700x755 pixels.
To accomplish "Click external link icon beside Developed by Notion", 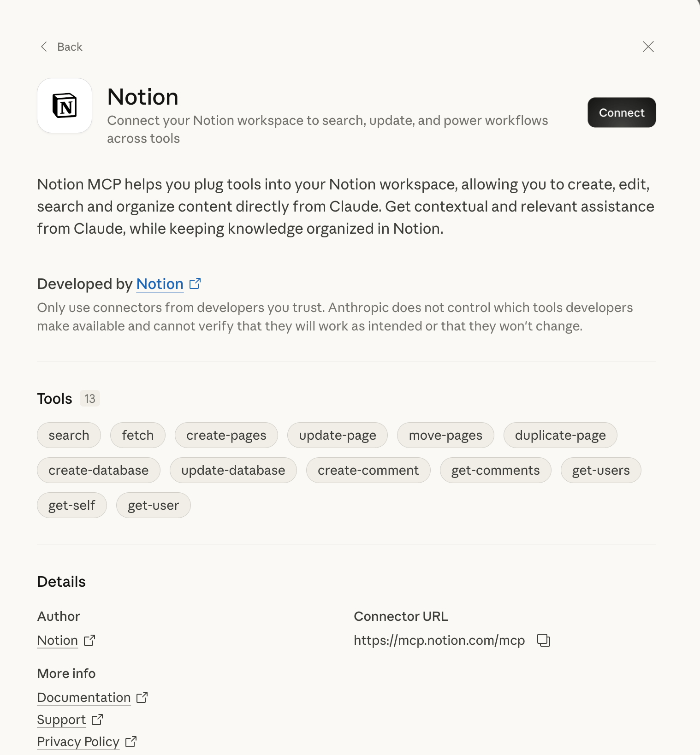I will pos(195,283).
